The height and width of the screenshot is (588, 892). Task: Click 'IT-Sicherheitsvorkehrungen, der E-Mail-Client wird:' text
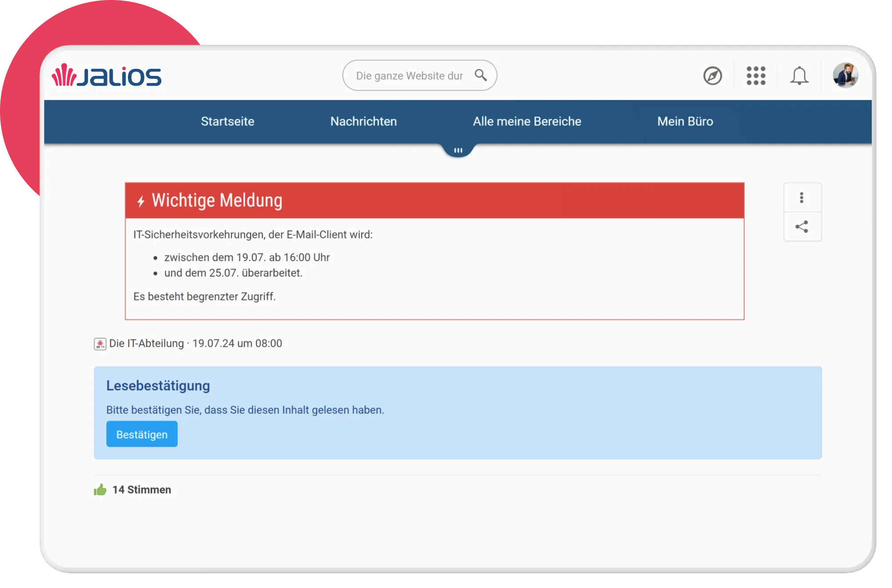coord(253,234)
